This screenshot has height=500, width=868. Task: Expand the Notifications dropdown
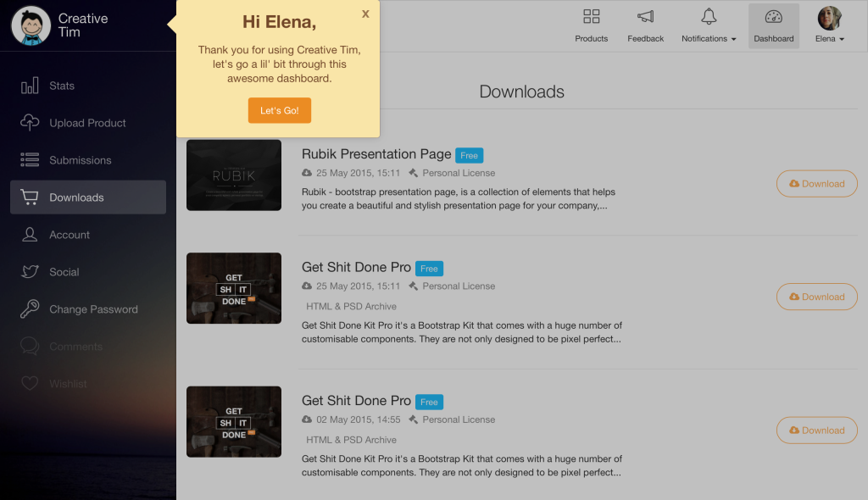[709, 26]
